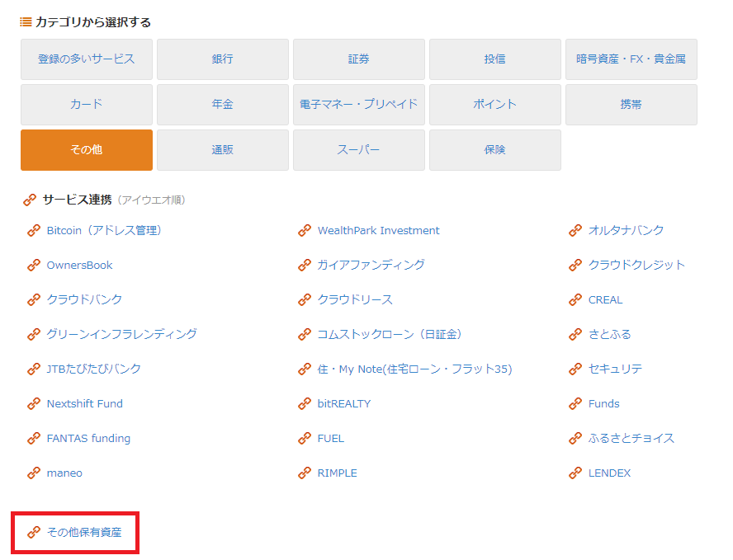Select the orange その他 category
Screen dimensions: 733x560
(87, 150)
